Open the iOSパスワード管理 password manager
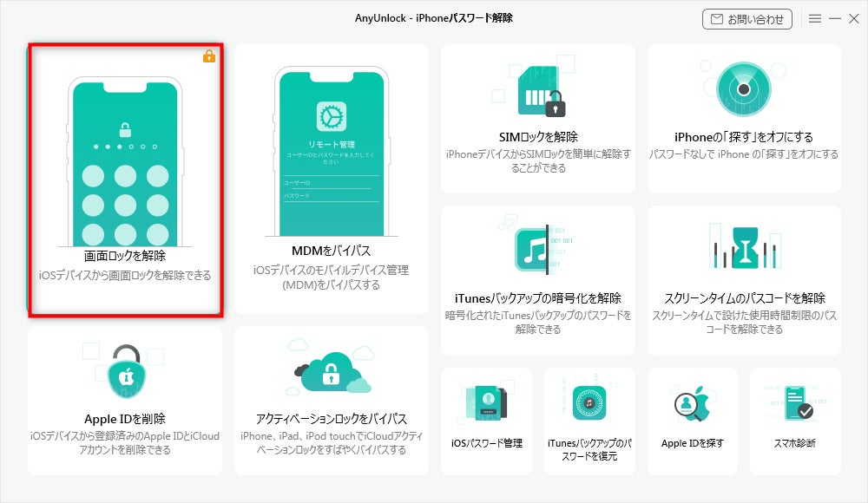 click(x=486, y=421)
